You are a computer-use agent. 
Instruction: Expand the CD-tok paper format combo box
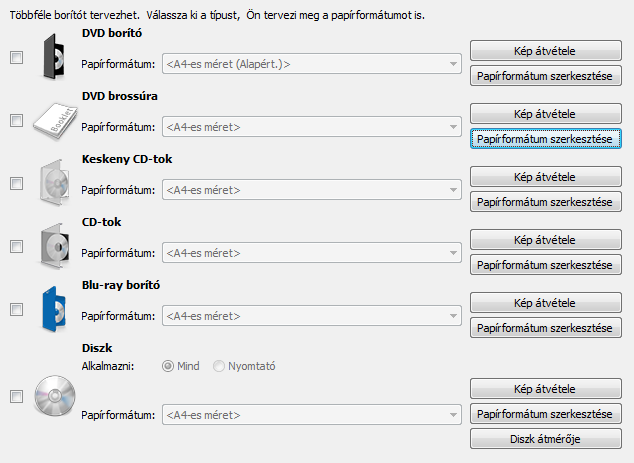[312, 253]
